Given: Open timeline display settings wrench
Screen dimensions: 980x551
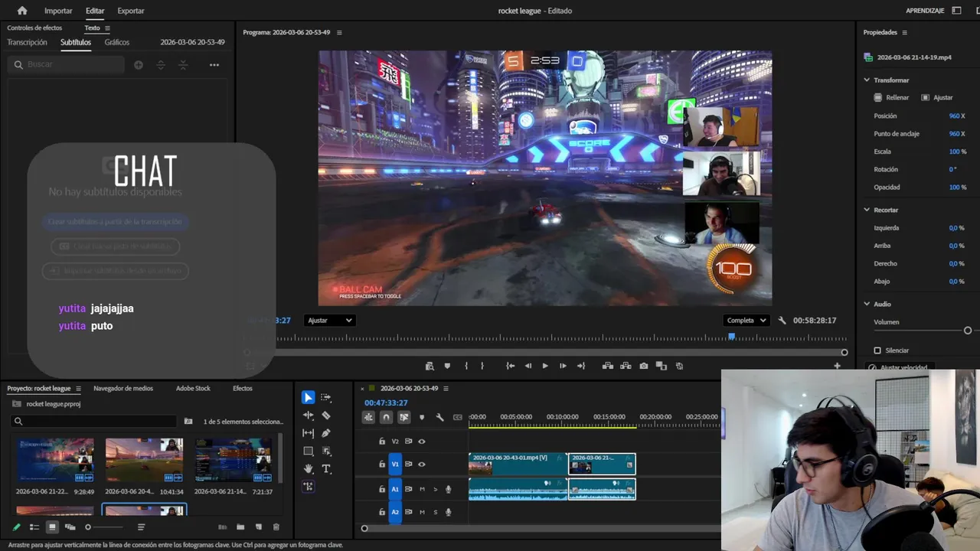Looking at the screenshot, I should pos(439,417).
